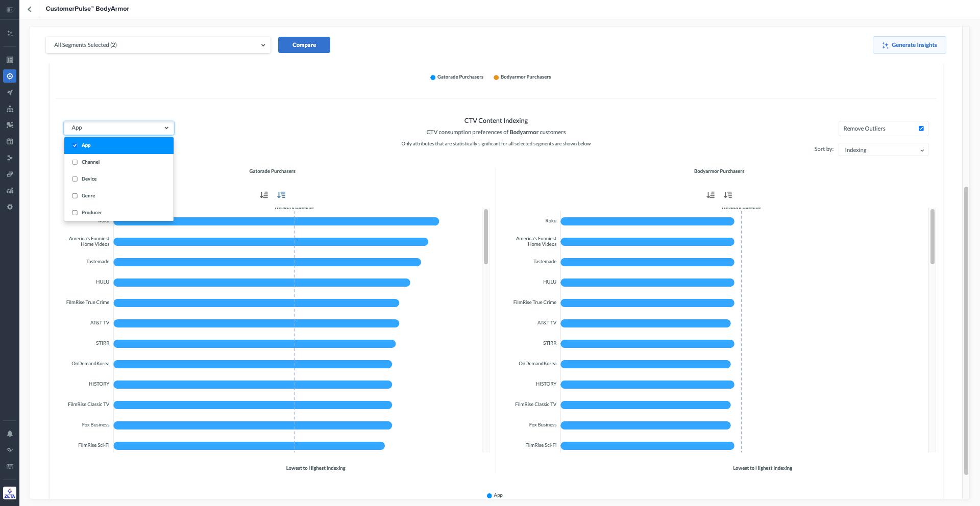Open the analytics chart icon in sidebar
980x506 pixels.
pos(10,190)
